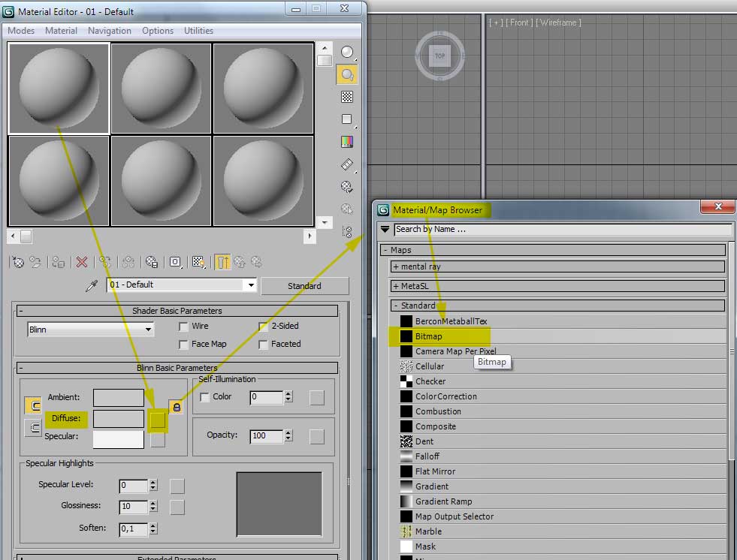Open the 01 - Default material name dropdown
Viewport: 737px width, 560px height.
pyautogui.click(x=251, y=285)
